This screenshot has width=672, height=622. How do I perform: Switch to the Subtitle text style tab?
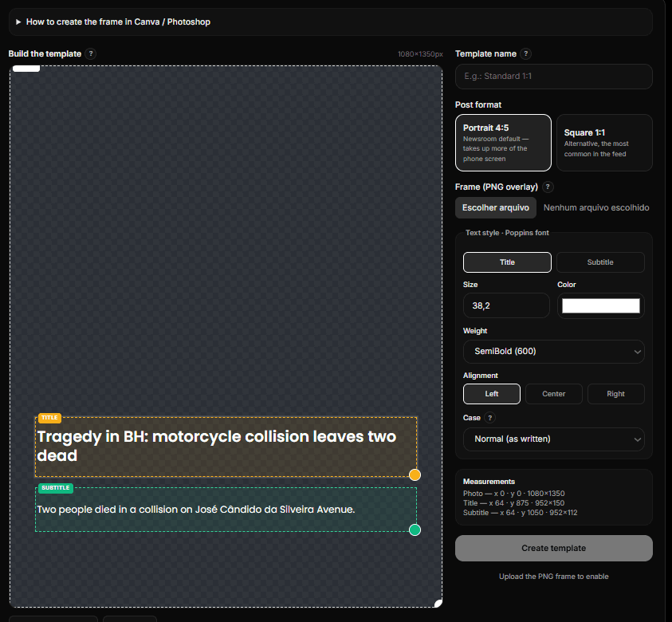pyautogui.click(x=600, y=262)
